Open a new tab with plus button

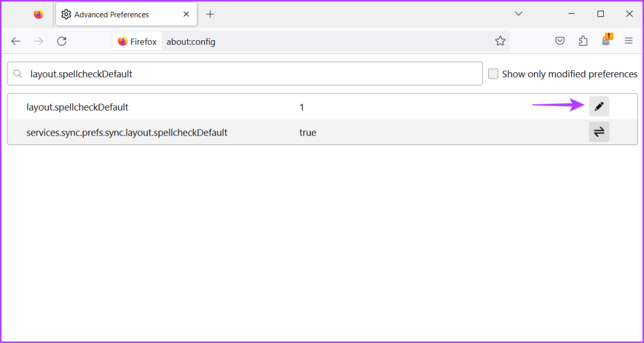pyautogui.click(x=210, y=14)
